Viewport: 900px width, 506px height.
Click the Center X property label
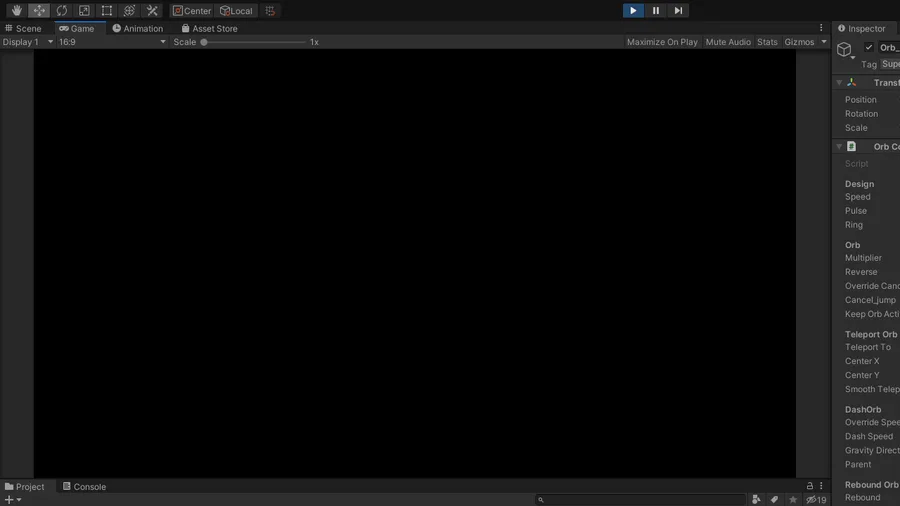[x=862, y=361]
